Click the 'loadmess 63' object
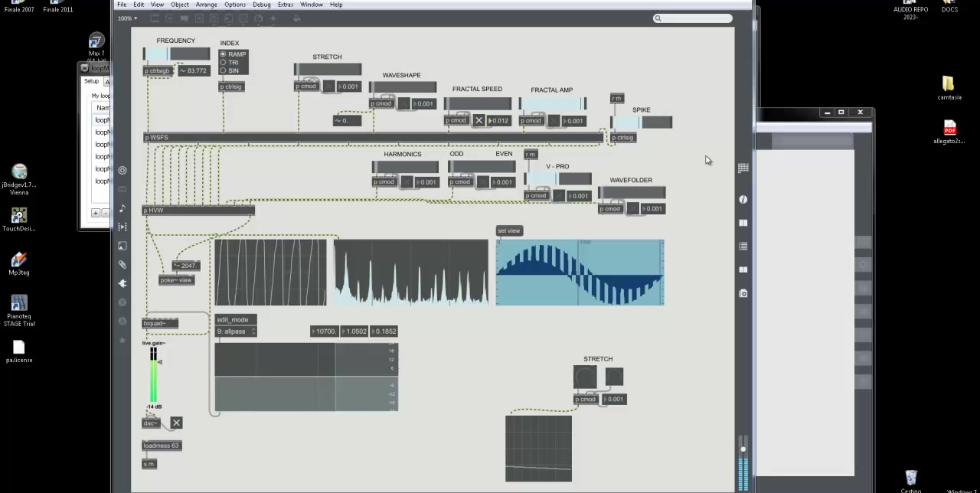The height and width of the screenshot is (493, 980). pos(162,446)
